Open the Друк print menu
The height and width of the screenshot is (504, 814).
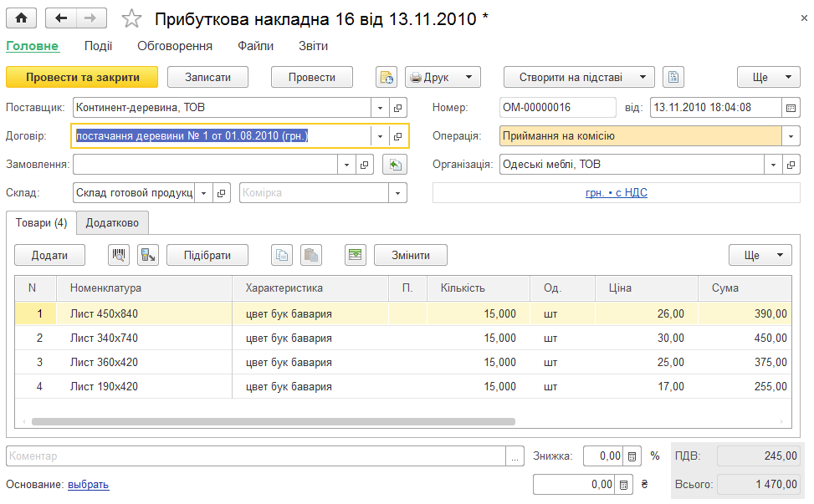[443, 77]
